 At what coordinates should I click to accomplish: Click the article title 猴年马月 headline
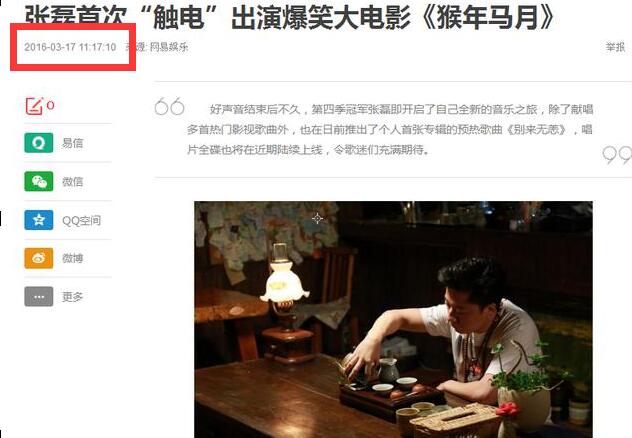pyautogui.click(x=289, y=18)
